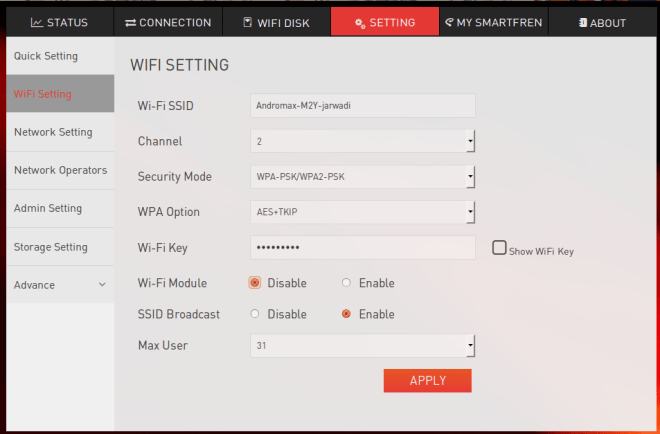Click the MY SMARTFREN logo icon
The height and width of the screenshot is (434, 660).
pyautogui.click(x=450, y=22)
